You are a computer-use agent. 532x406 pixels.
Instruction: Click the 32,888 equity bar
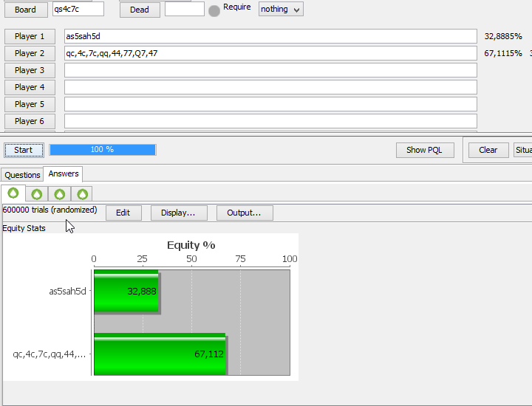[126, 291]
